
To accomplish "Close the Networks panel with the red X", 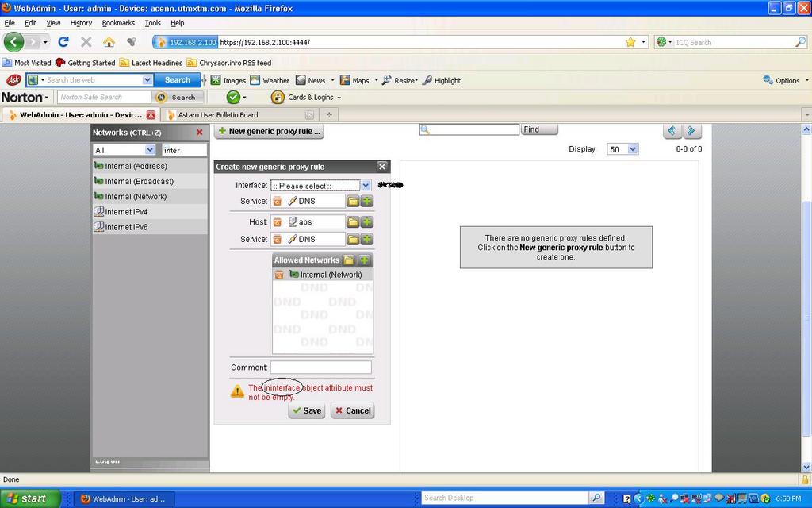I will [x=199, y=133].
